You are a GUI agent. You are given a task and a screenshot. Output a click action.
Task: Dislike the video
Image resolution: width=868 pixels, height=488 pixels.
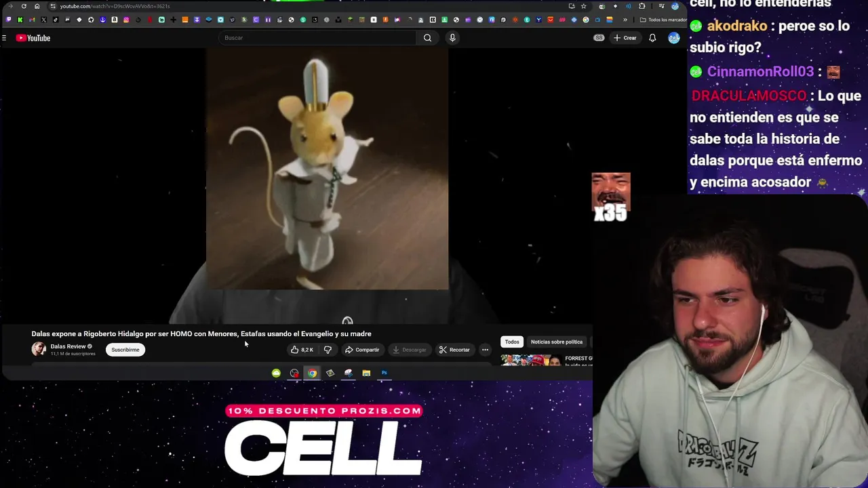point(328,350)
